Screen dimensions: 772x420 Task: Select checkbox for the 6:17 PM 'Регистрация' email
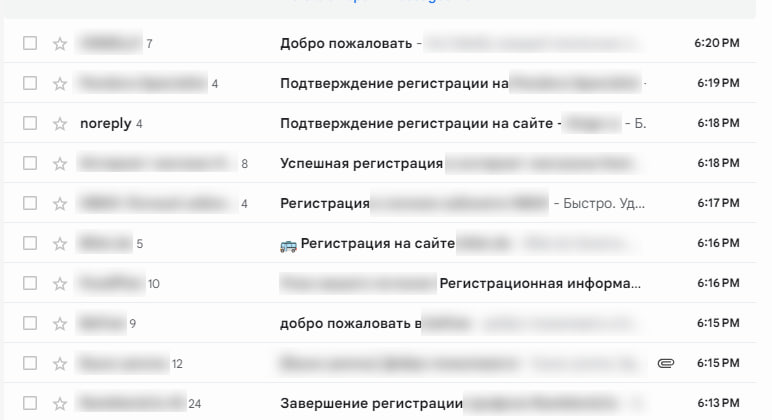[30, 203]
